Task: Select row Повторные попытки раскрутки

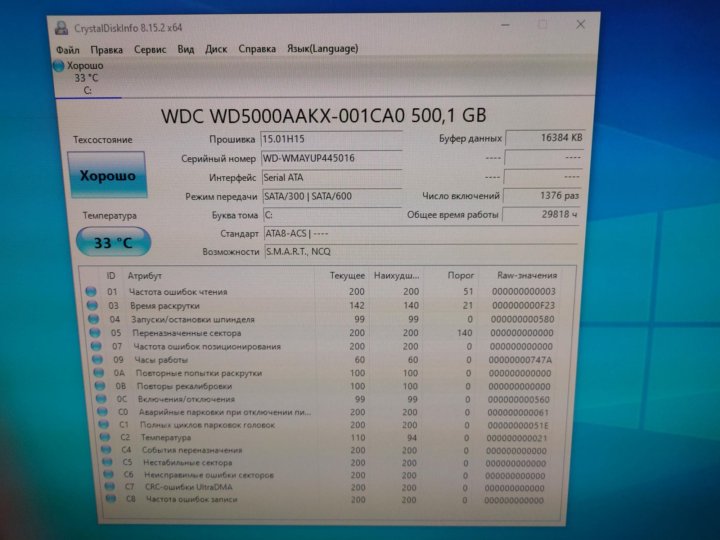Action: pos(326,373)
